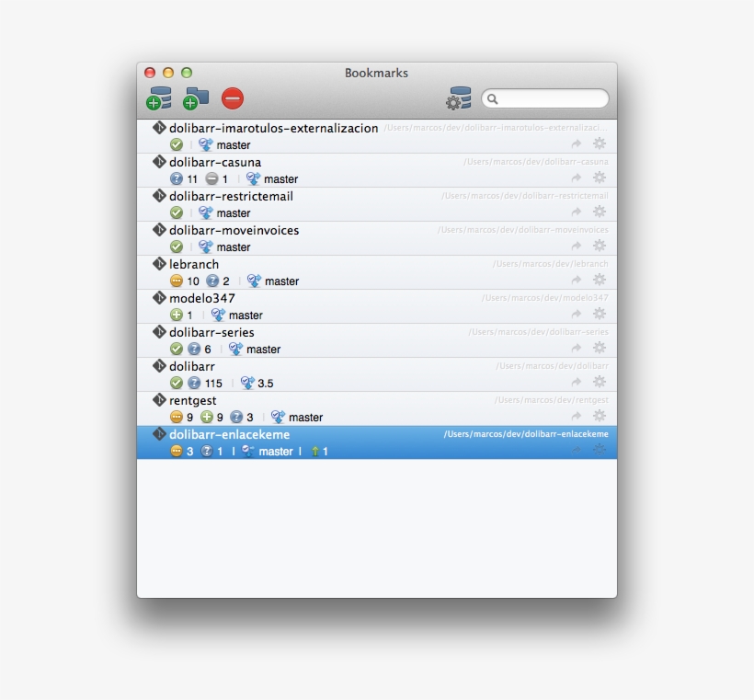The width and height of the screenshot is (754, 700).
Task: Open actions gear for dolibarr row
Action: (600, 382)
